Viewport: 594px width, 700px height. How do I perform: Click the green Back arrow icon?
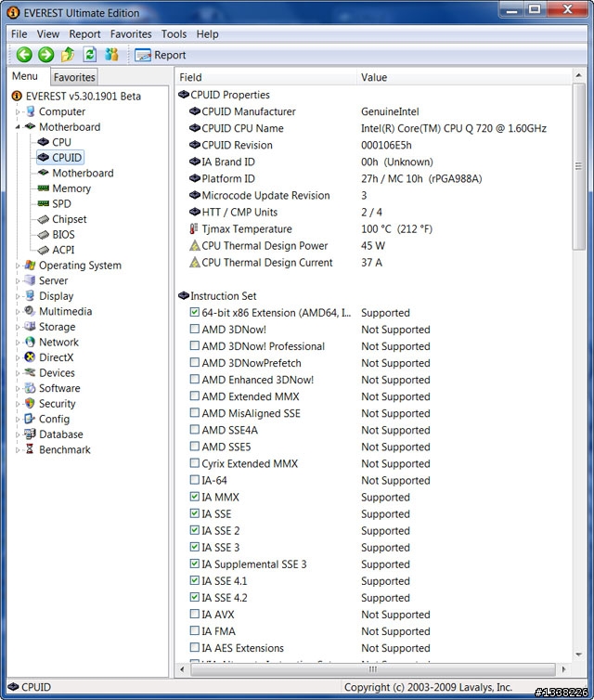point(24,55)
